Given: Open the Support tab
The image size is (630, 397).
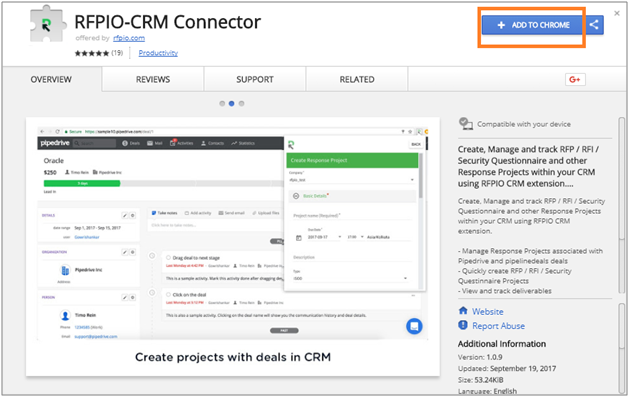Looking at the screenshot, I should (255, 80).
